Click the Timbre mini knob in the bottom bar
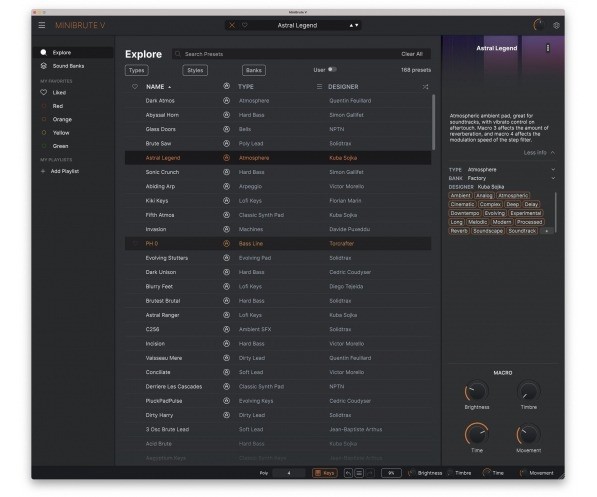 click(450, 473)
